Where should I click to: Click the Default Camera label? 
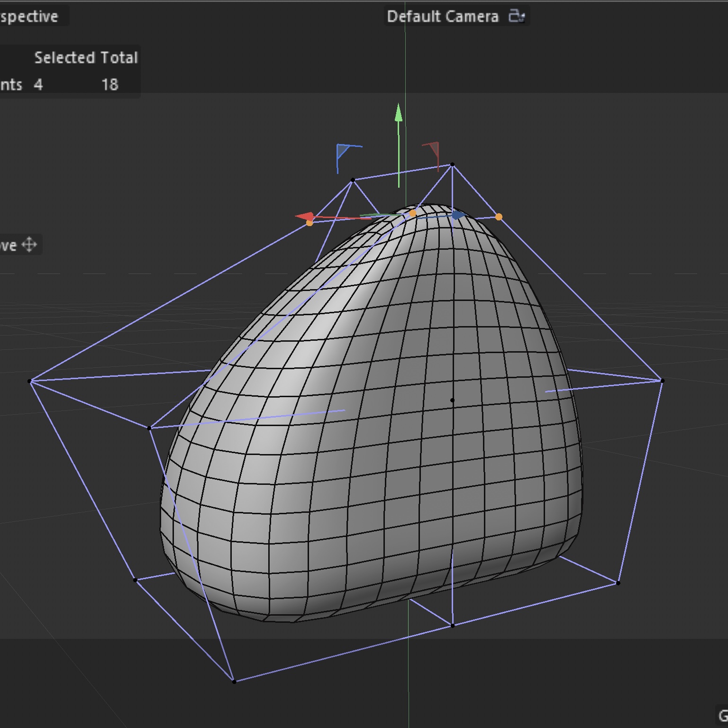click(442, 17)
